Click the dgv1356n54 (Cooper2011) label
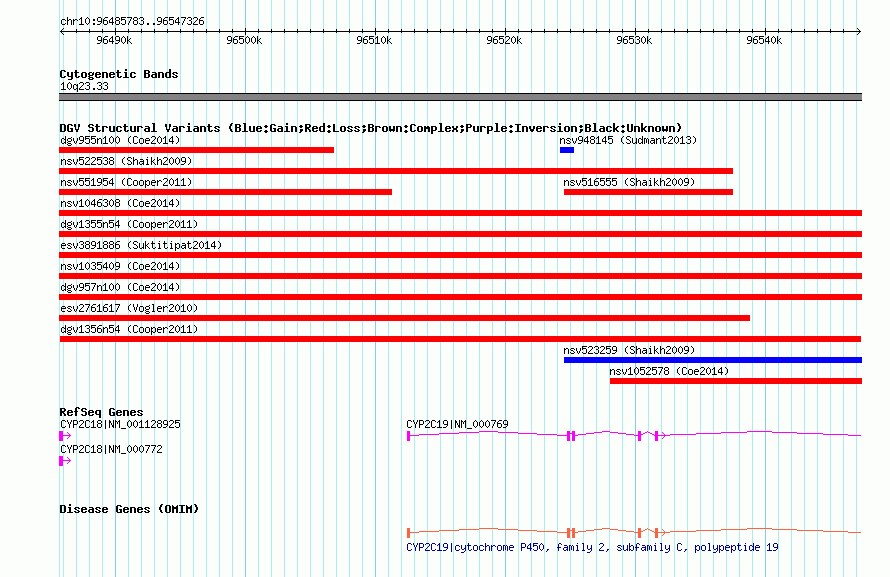This screenshot has height=577, width=890. (x=129, y=329)
